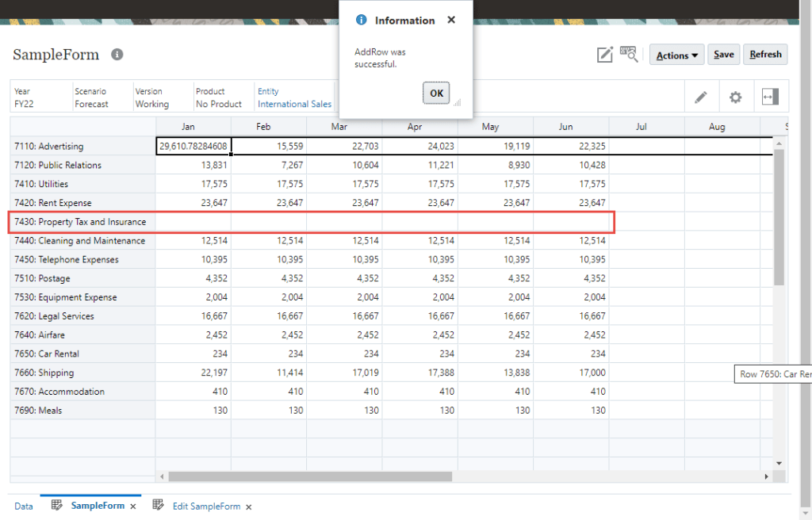Switch to the Data tab
The height and width of the screenshot is (520, 812).
(24, 507)
